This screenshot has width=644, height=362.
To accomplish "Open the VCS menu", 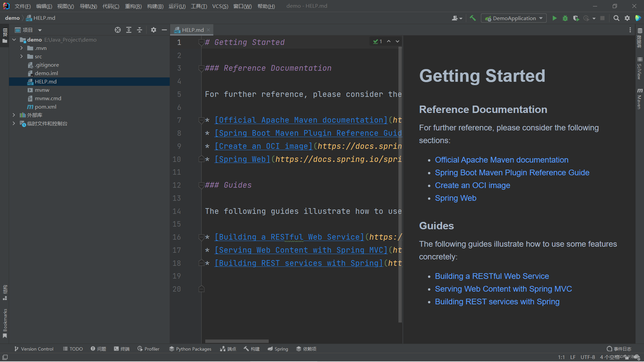I will [220, 6].
